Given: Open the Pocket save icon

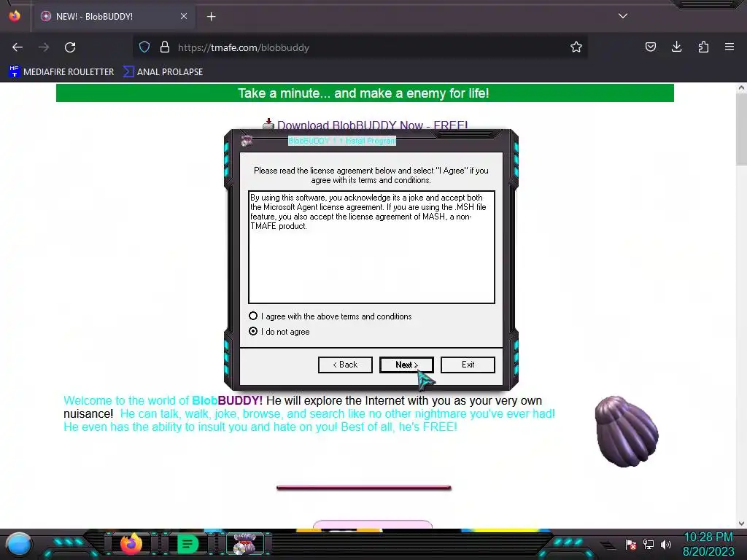Looking at the screenshot, I should (650, 47).
